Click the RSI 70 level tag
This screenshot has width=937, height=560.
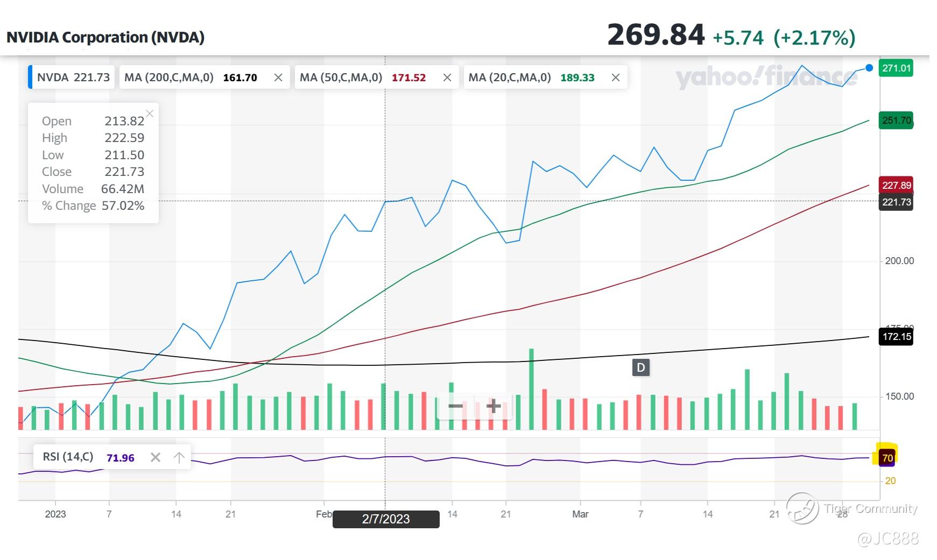(x=887, y=458)
